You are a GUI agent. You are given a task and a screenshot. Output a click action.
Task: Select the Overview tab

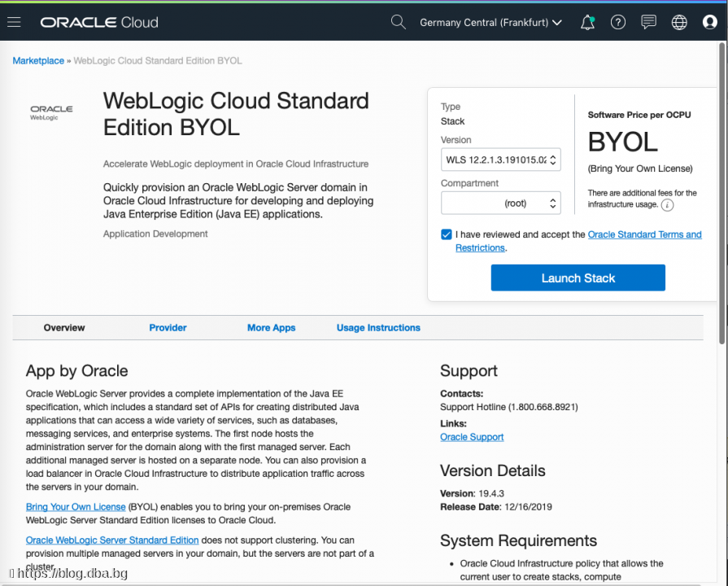pos(64,328)
